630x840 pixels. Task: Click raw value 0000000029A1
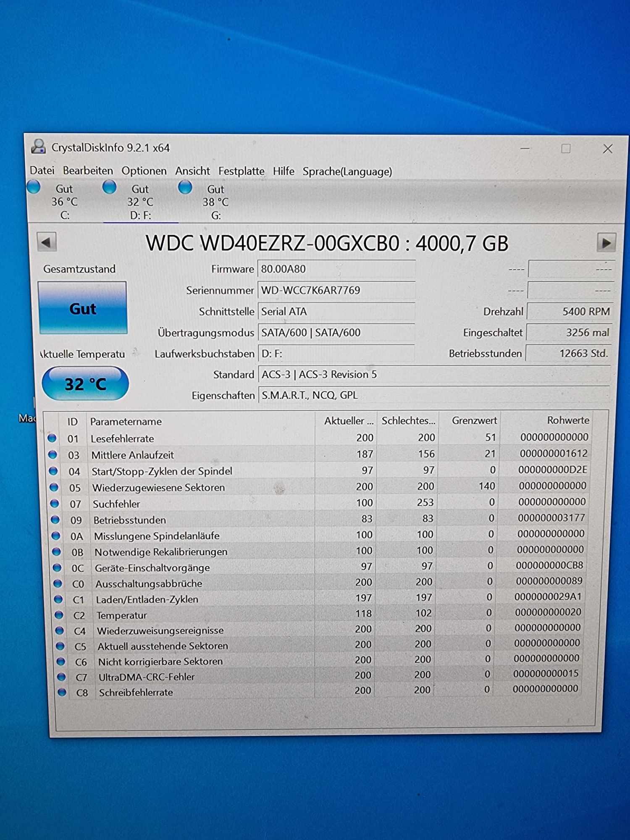tap(548, 597)
